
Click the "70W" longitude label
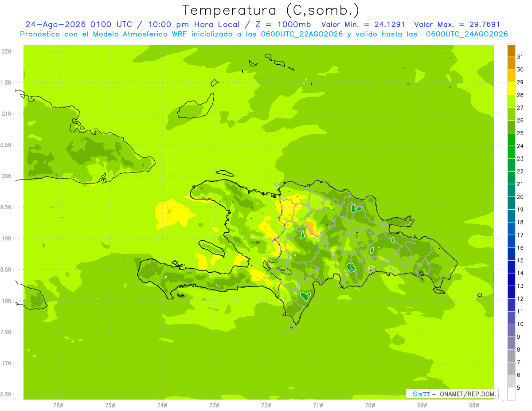coord(370,405)
